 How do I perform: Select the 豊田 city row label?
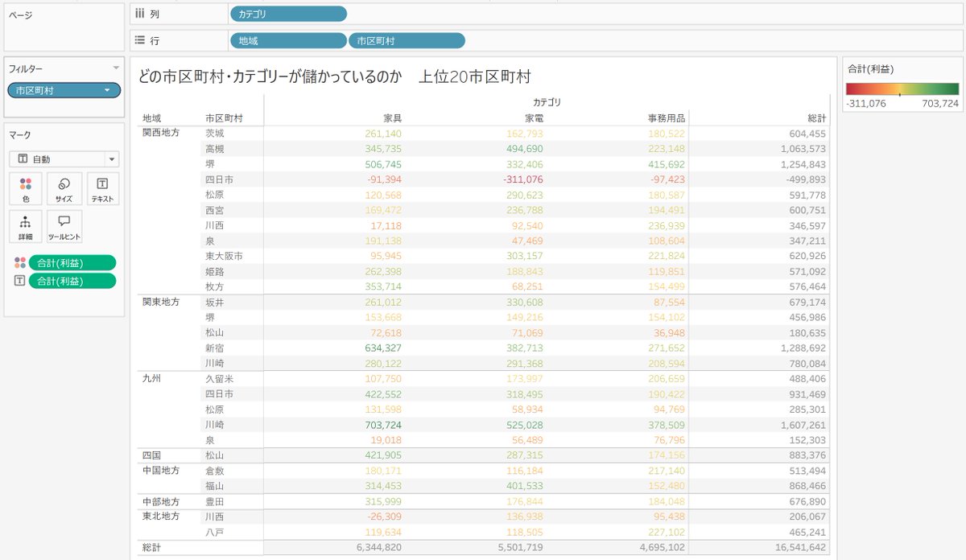[x=215, y=501]
